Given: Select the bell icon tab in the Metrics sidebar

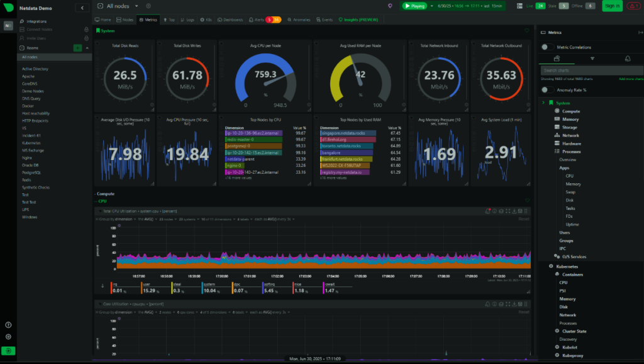Looking at the screenshot, I should pos(628,59).
